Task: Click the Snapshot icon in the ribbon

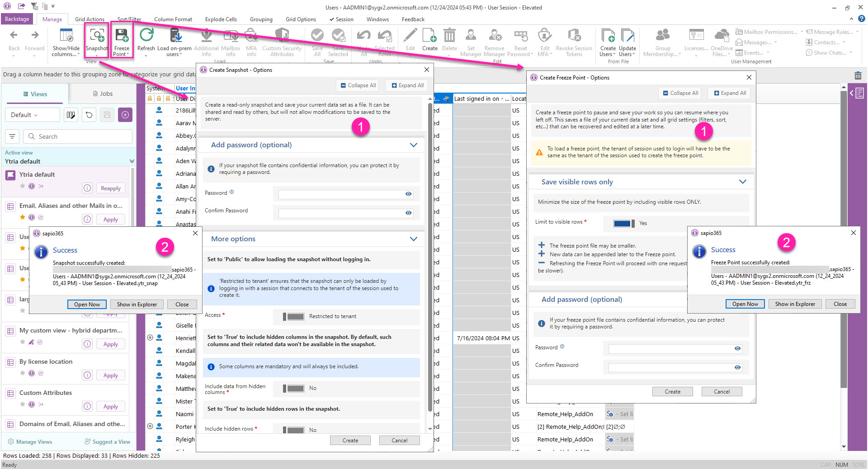Action: 97,36
